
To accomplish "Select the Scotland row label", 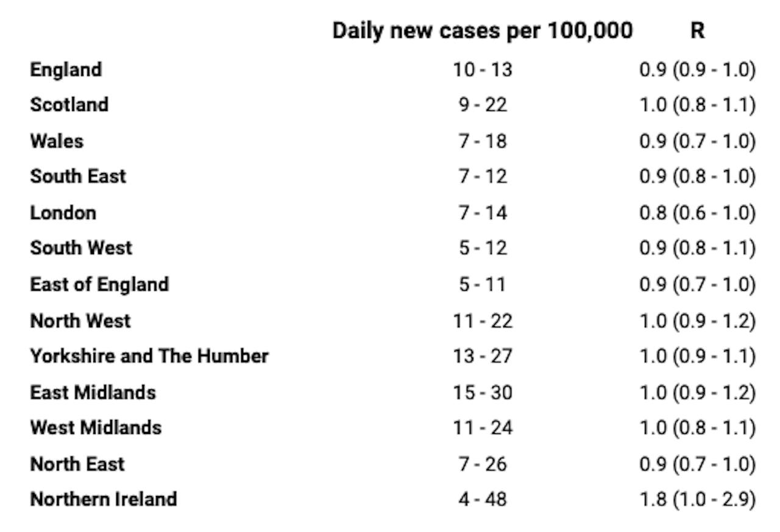I will (69, 105).
